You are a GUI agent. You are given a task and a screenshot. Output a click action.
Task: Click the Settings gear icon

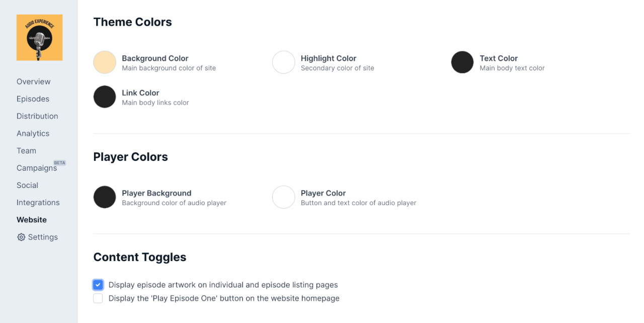click(21, 237)
